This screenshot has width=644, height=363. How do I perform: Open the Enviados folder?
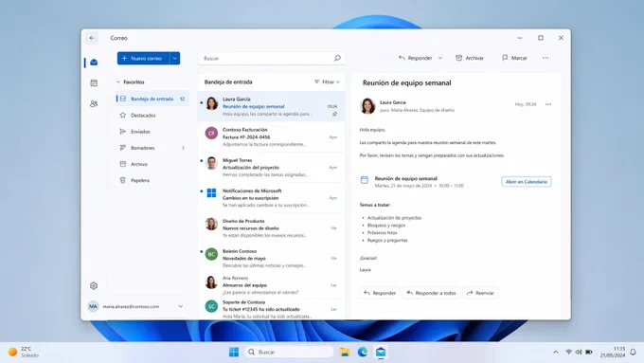click(152, 132)
